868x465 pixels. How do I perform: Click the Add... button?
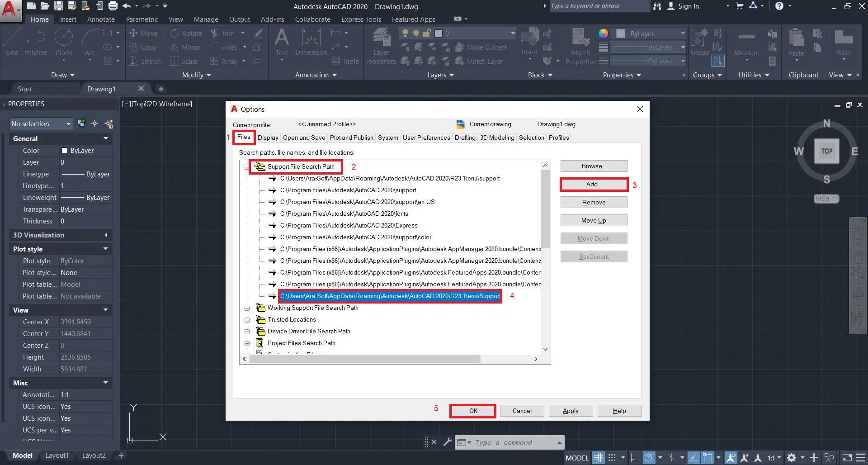tap(594, 185)
